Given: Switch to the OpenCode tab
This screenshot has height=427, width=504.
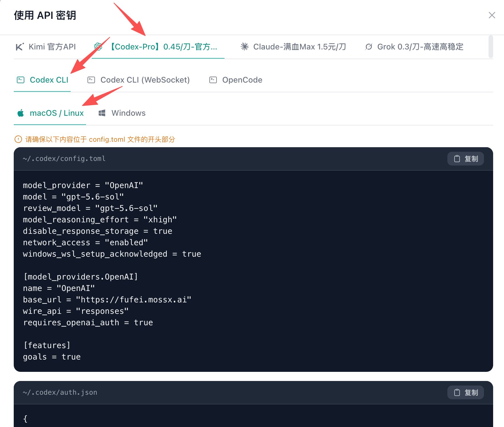Looking at the screenshot, I should [236, 80].
